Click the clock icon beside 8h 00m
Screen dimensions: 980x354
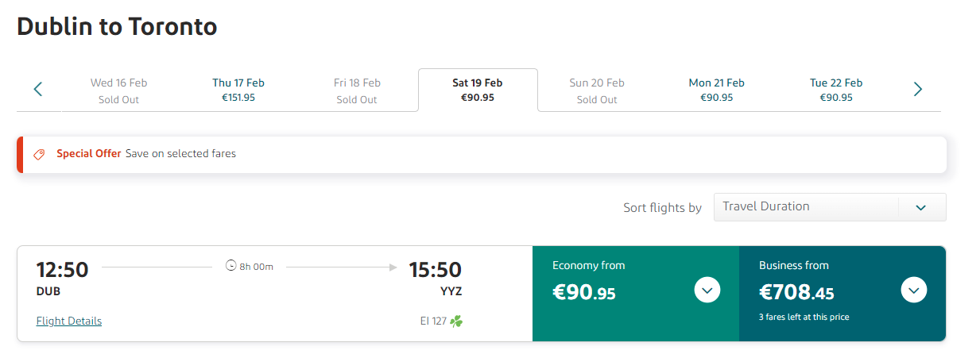231,266
